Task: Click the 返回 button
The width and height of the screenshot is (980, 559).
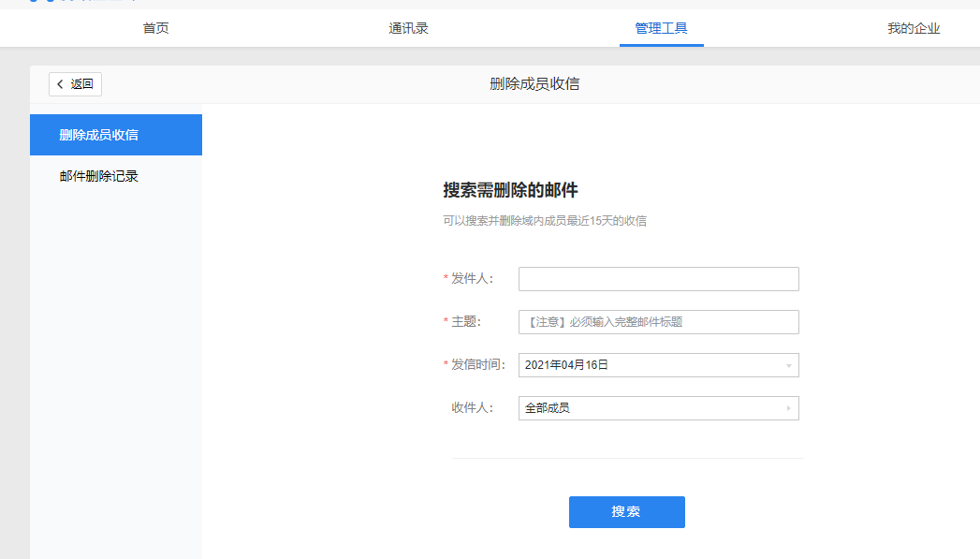Action: pos(75,83)
